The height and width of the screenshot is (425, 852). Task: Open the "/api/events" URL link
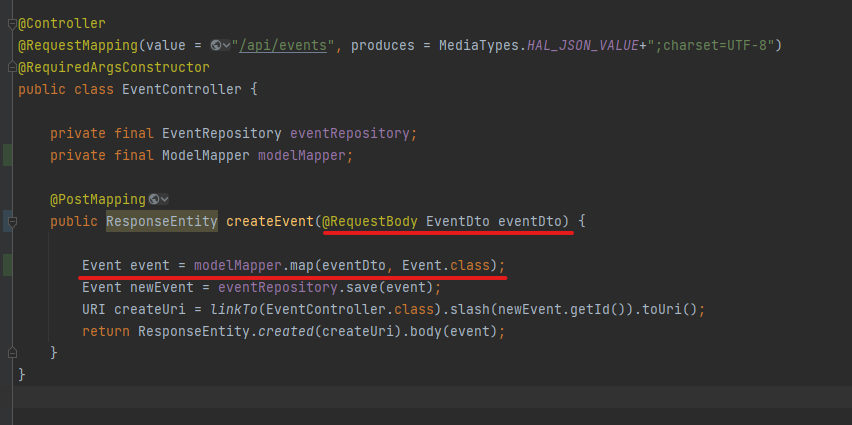click(283, 46)
